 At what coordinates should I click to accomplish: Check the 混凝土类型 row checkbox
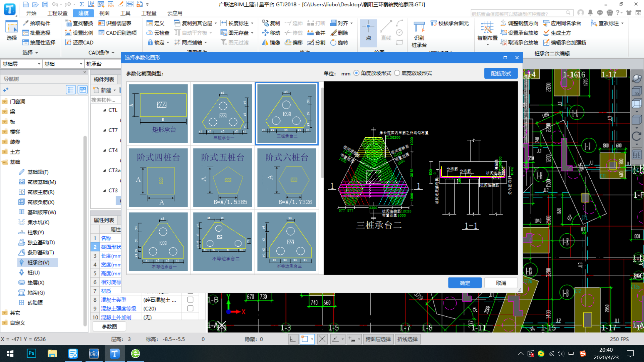pos(190,300)
